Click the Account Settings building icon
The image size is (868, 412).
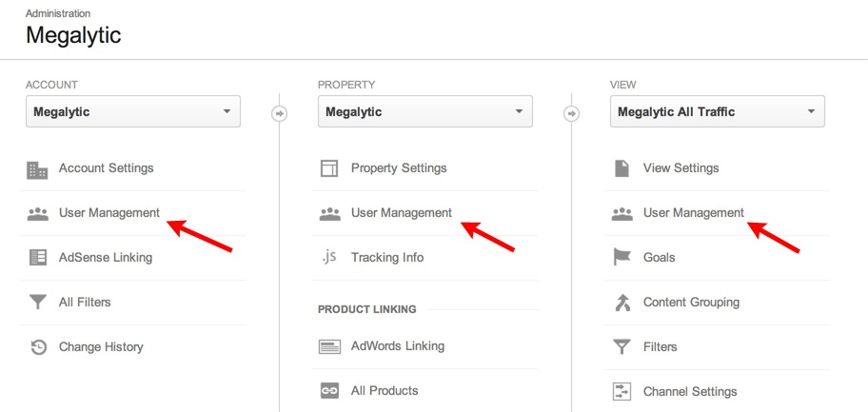(x=38, y=169)
